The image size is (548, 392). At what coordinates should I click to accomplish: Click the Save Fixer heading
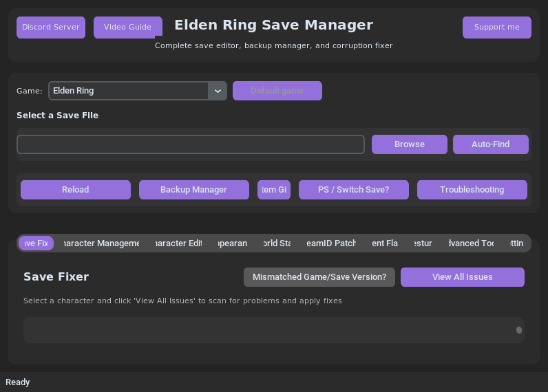[x=56, y=277]
